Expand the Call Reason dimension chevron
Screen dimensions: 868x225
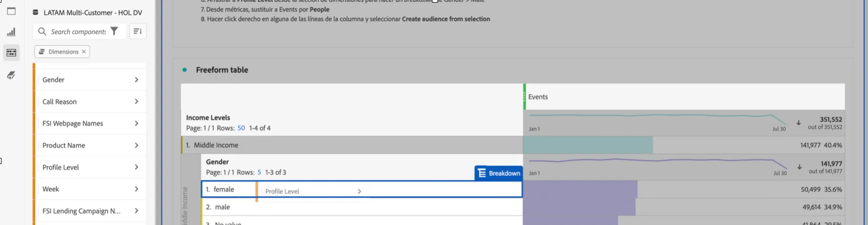point(136,101)
